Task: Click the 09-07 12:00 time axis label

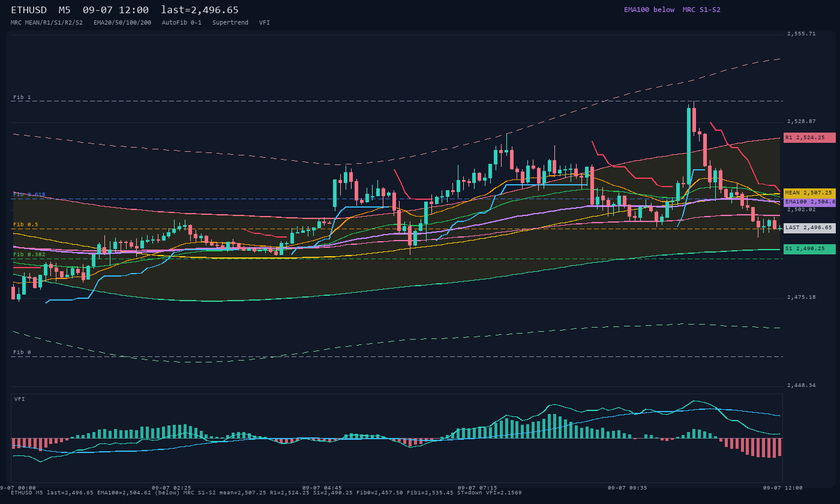Action: (782, 488)
